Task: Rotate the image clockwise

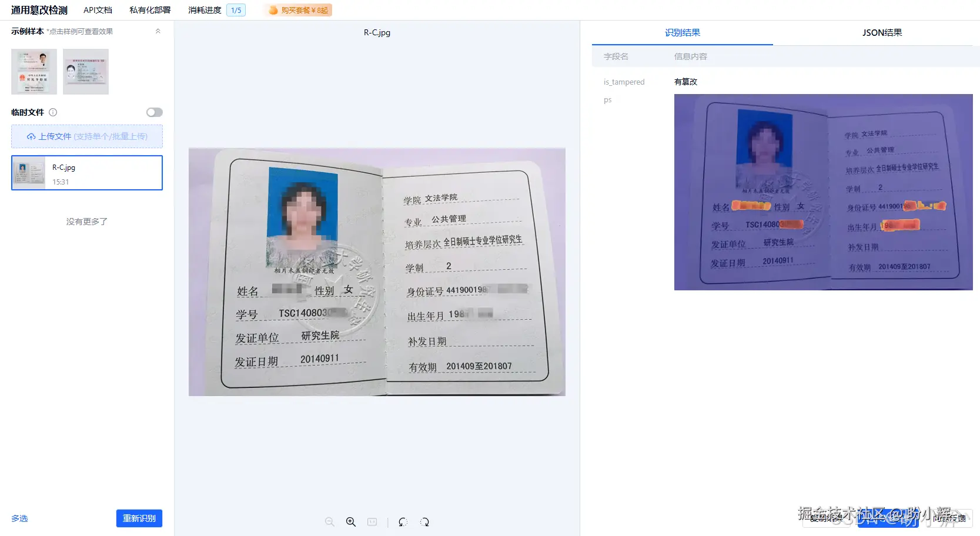Action: tap(425, 522)
